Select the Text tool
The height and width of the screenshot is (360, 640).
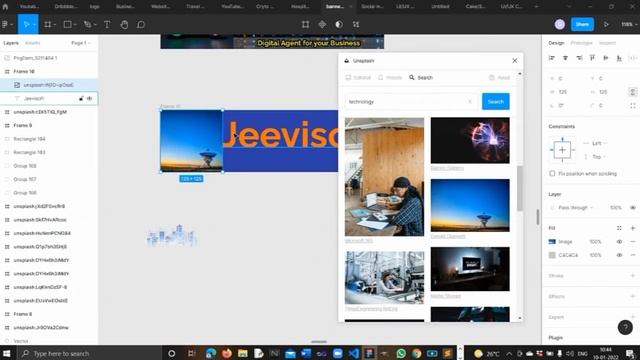point(107,24)
